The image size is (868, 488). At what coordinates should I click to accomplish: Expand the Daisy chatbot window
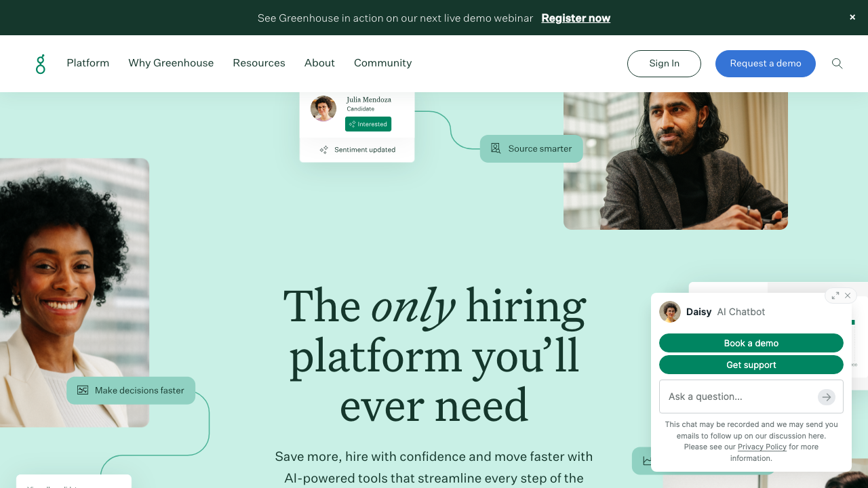835,296
